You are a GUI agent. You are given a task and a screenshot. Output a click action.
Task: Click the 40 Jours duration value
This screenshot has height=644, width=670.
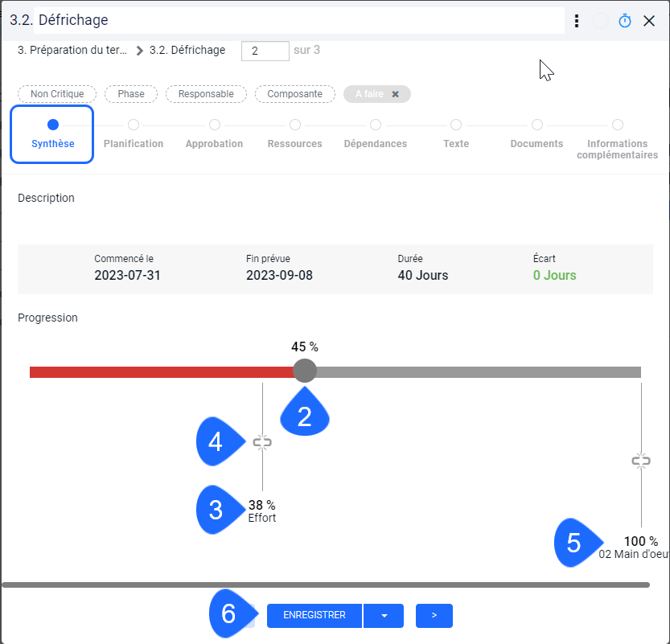[x=423, y=275]
